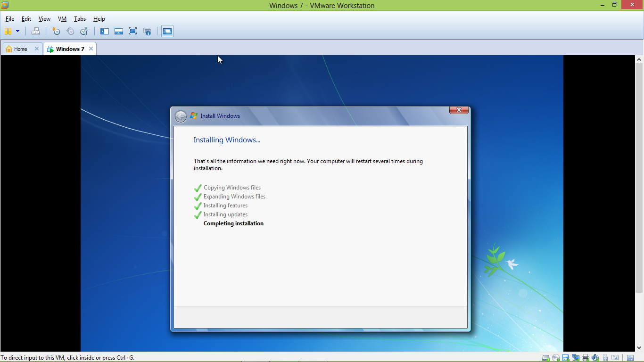Open the power options dropdown arrow
Screen dimensions: 644x362
[x=18, y=31]
